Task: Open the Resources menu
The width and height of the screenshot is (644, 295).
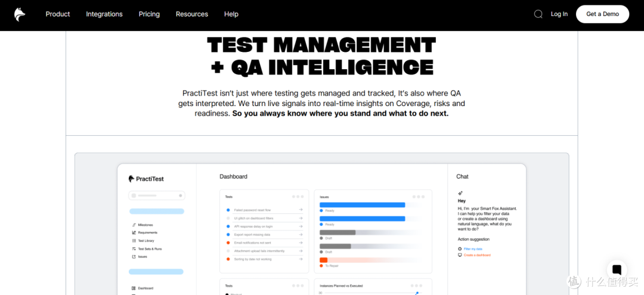Action: coord(192,14)
